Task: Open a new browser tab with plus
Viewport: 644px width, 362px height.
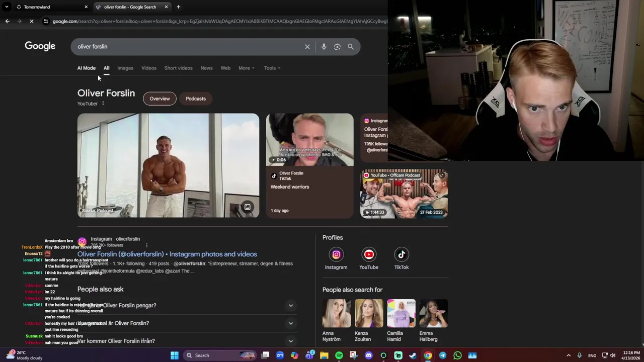Action: pos(178,7)
